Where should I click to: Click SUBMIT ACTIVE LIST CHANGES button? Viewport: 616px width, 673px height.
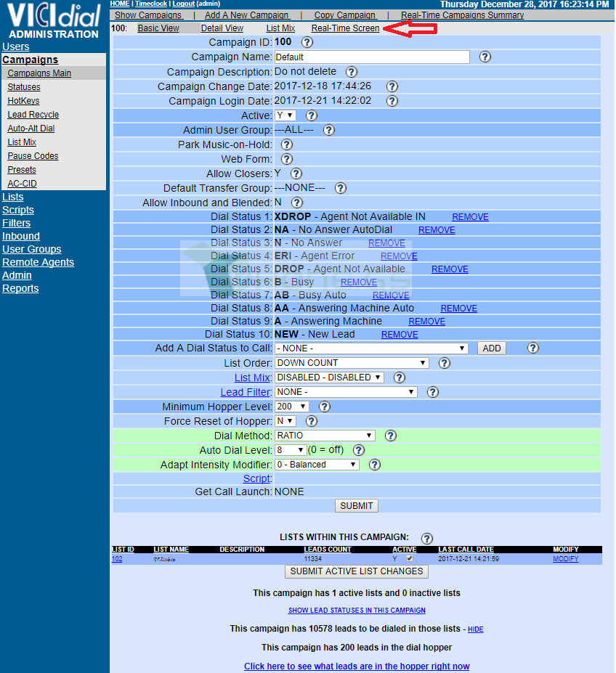coord(357,571)
